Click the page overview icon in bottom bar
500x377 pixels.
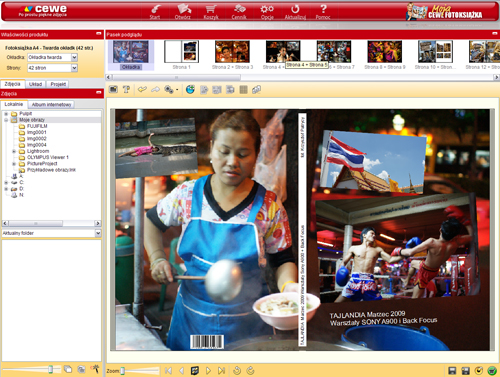(195, 370)
